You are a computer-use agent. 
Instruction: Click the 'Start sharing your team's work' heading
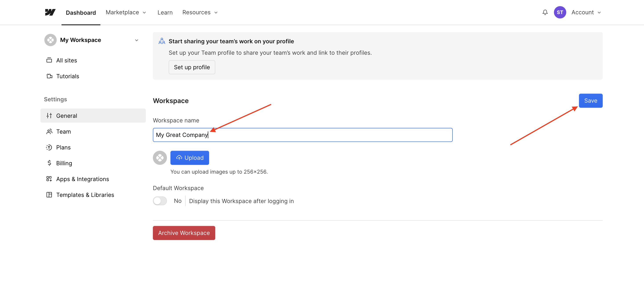231,41
